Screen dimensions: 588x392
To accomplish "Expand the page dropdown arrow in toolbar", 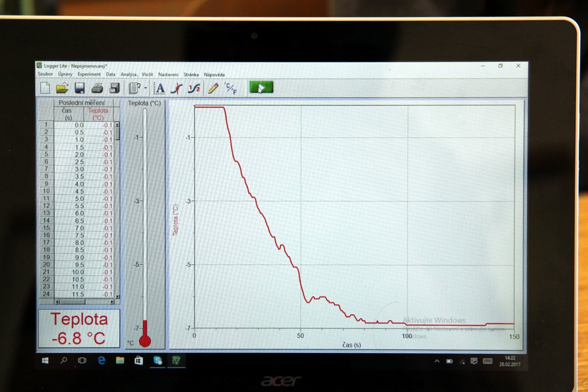I will pos(145,88).
